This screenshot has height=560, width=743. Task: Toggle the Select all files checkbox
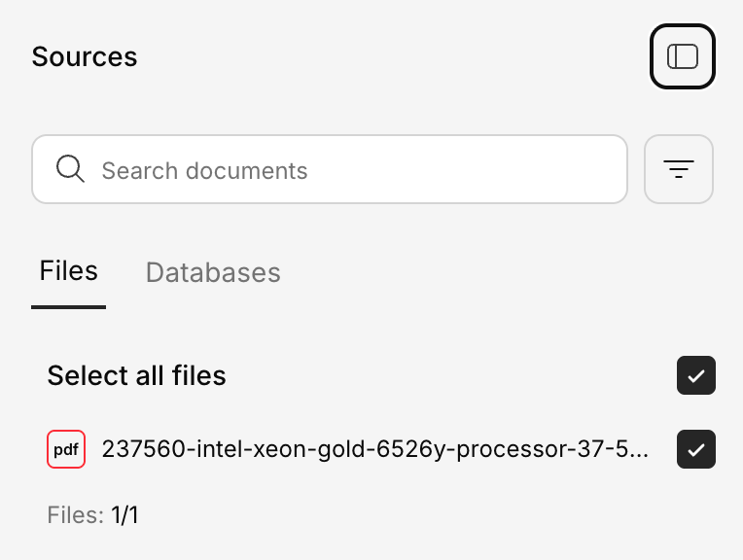tap(695, 375)
